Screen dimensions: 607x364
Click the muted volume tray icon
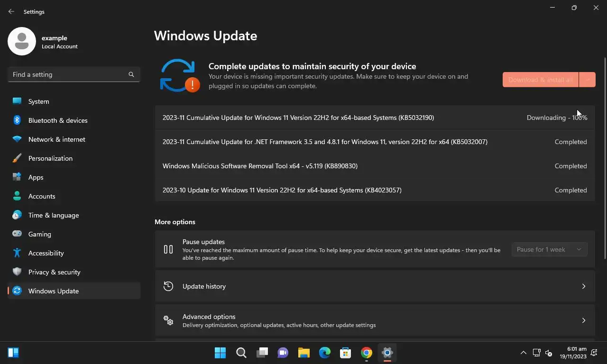point(549,353)
